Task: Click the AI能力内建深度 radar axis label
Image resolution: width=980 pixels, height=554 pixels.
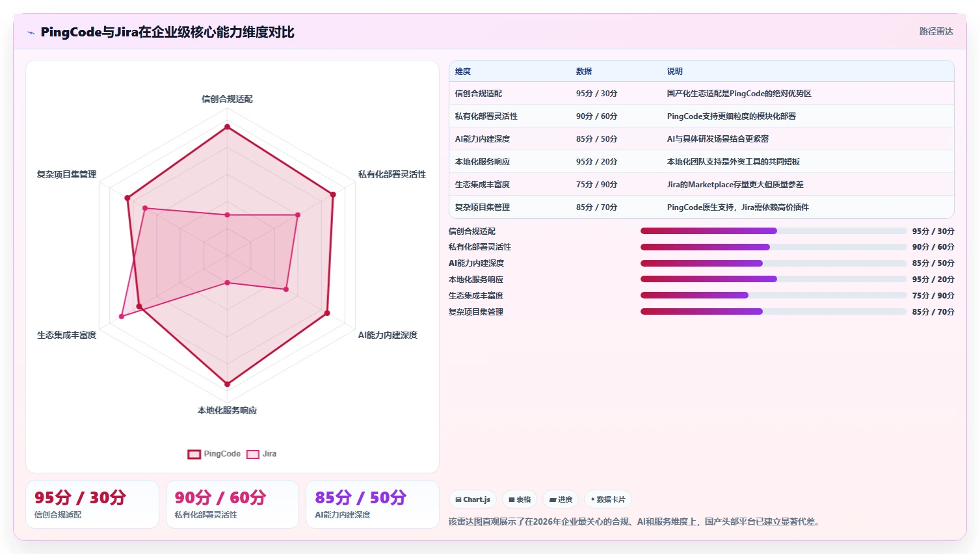Action: click(388, 335)
